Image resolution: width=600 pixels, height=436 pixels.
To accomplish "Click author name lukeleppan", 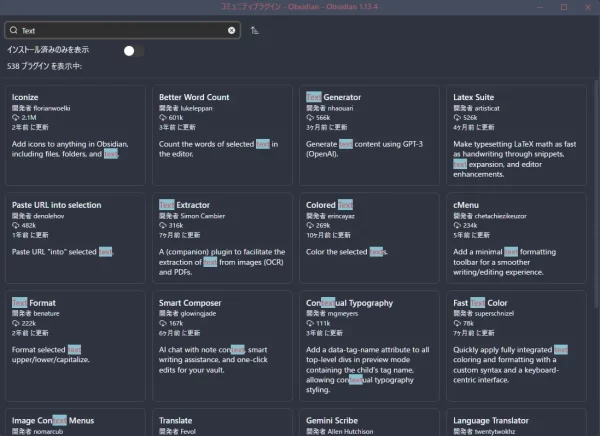I will pos(196,108).
